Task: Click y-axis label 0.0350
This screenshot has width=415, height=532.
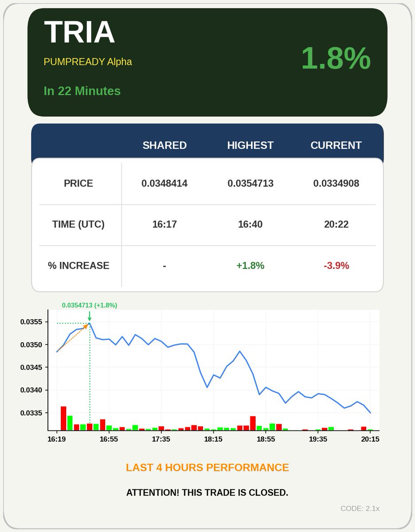Action: (x=31, y=345)
